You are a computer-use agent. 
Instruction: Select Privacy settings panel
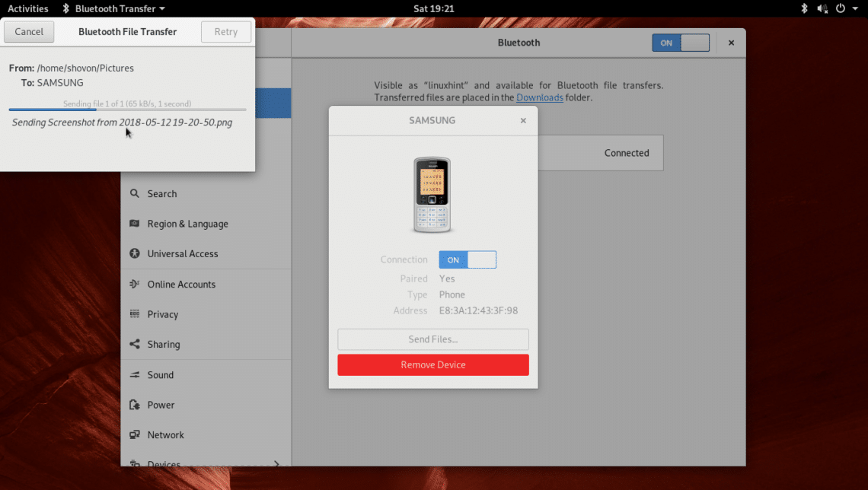[206, 313]
